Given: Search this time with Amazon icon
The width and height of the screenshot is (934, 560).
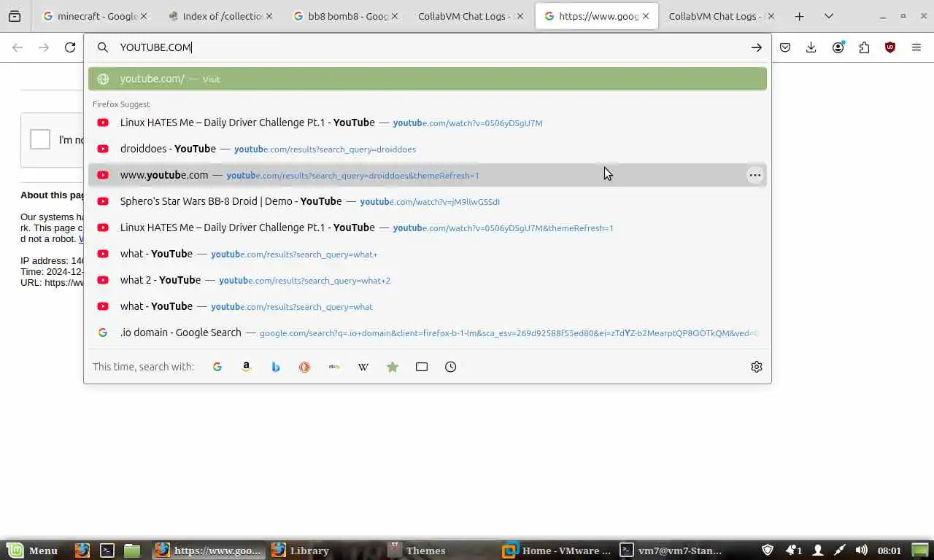Looking at the screenshot, I should pos(247,367).
